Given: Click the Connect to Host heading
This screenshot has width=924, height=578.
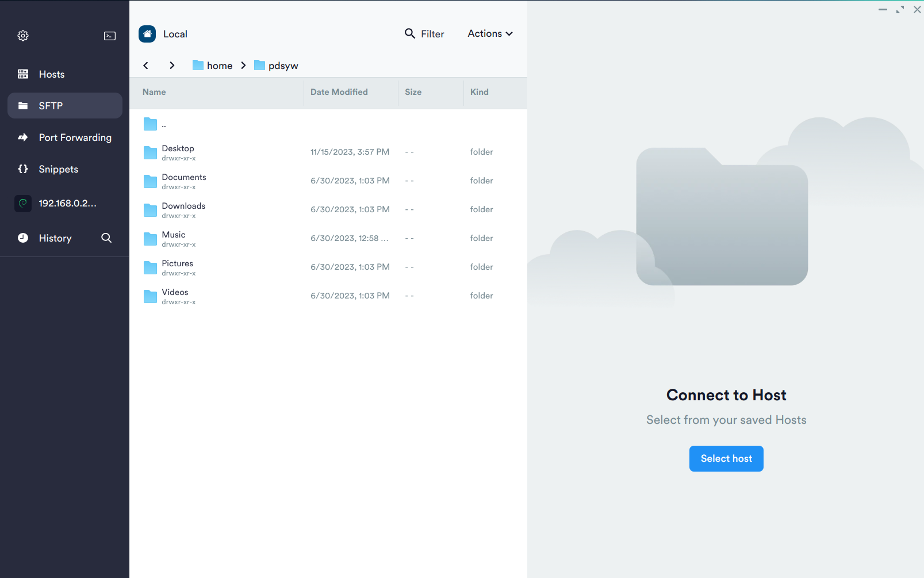Looking at the screenshot, I should click(726, 395).
